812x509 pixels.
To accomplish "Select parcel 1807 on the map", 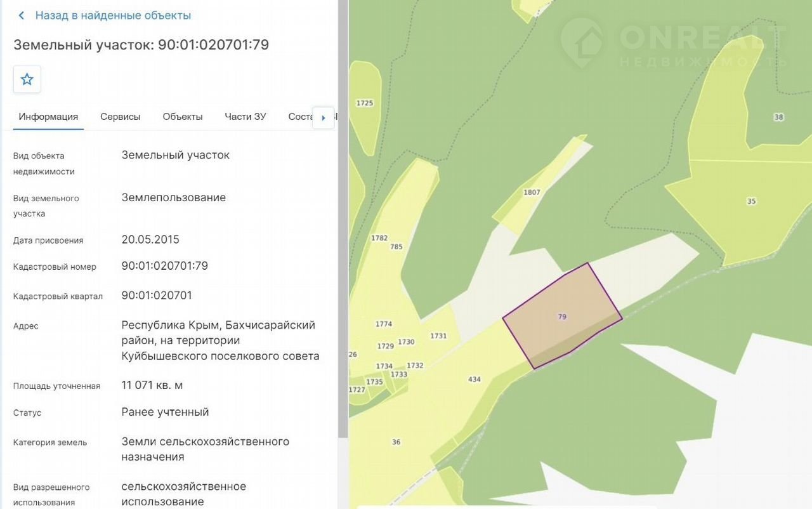I will pyautogui.click(x=532, y=192).
